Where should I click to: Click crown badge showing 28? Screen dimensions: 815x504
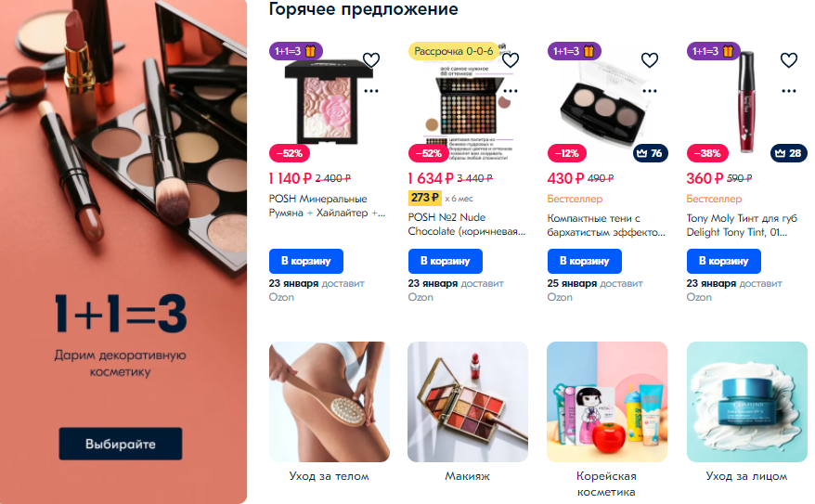[788, 153]
